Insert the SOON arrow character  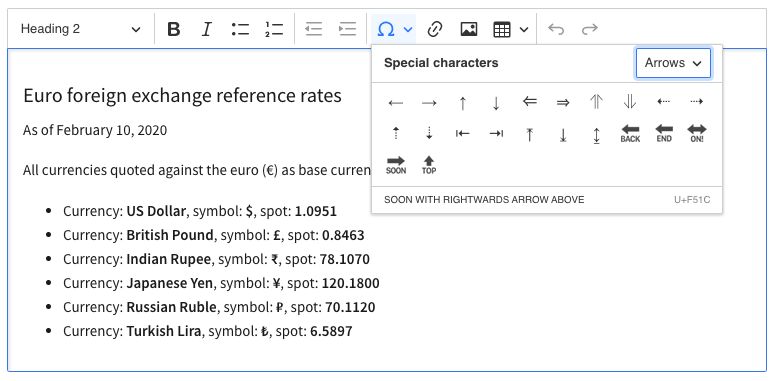click(395, 165)
